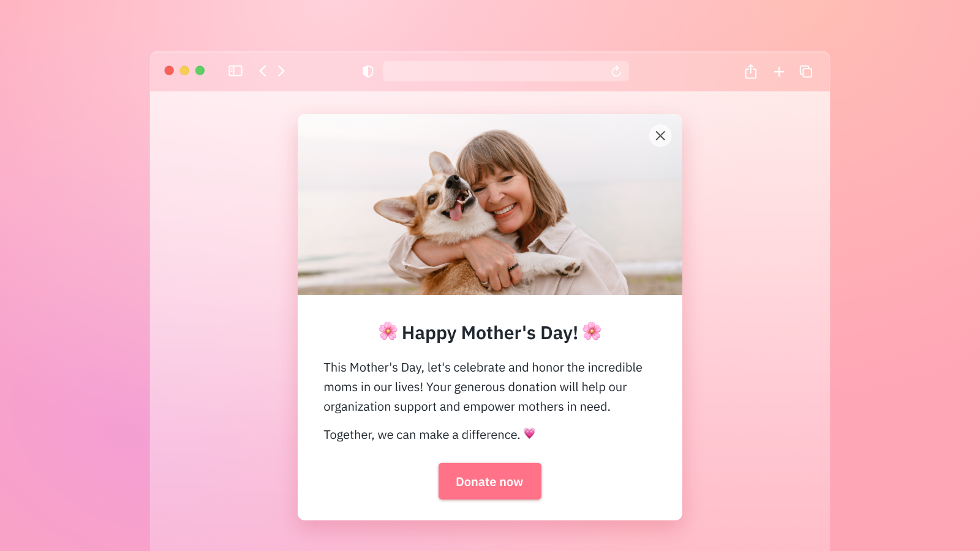Click the flower emoji left of the heading

point(388,331)
